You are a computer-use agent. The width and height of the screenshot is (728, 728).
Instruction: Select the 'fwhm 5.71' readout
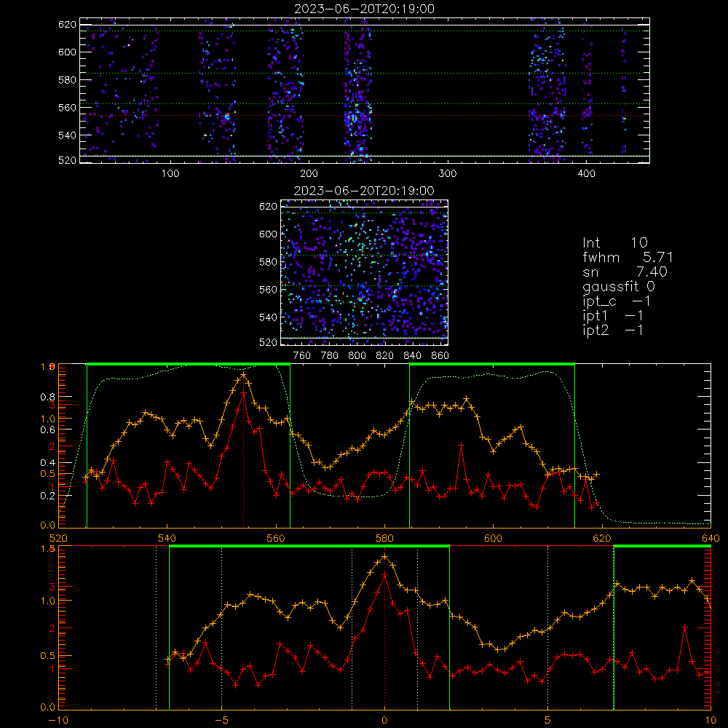tap(628, 257)
